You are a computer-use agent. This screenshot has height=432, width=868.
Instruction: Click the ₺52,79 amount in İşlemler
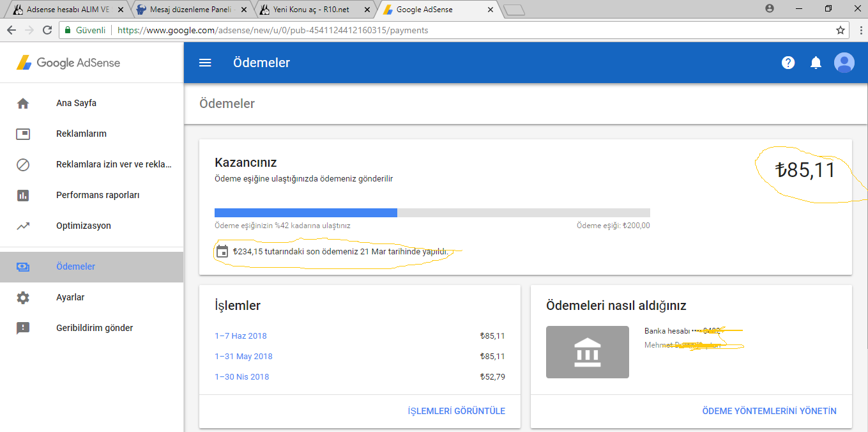pyautogui.click(x=492, y=377)
